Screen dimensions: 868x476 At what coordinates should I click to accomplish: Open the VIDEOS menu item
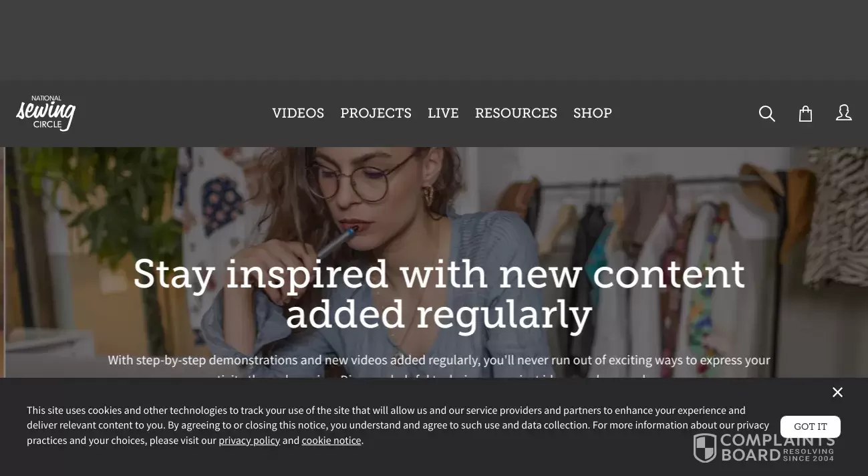coord(298,113)
